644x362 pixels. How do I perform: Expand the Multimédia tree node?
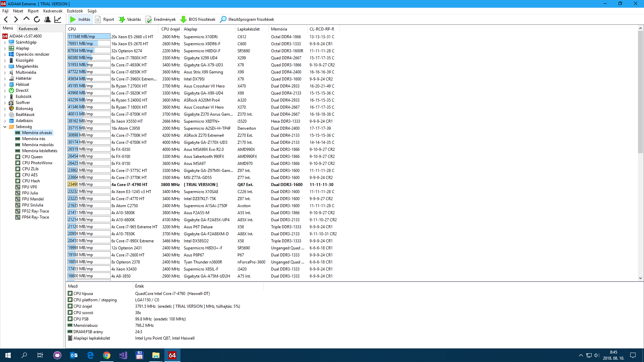(x=5, y=73)
